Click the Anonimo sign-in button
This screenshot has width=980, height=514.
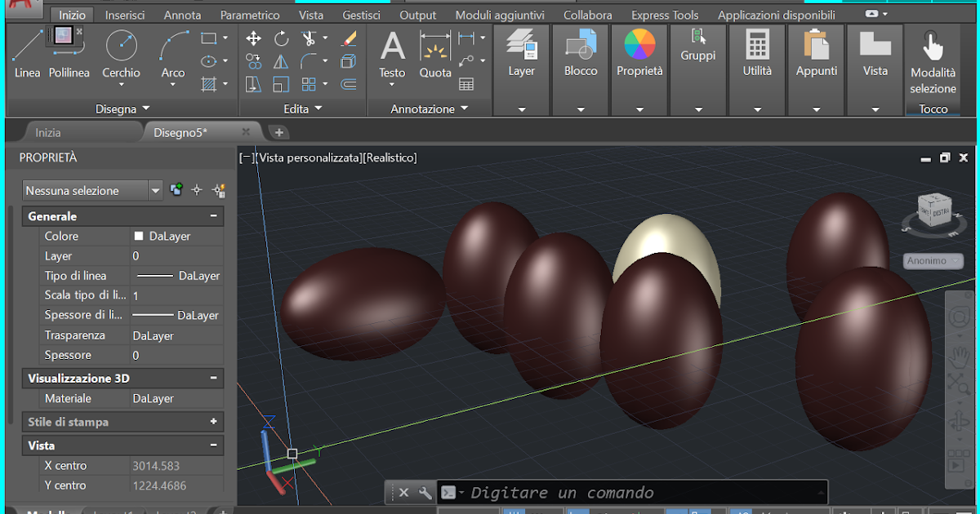coord(933,261)
